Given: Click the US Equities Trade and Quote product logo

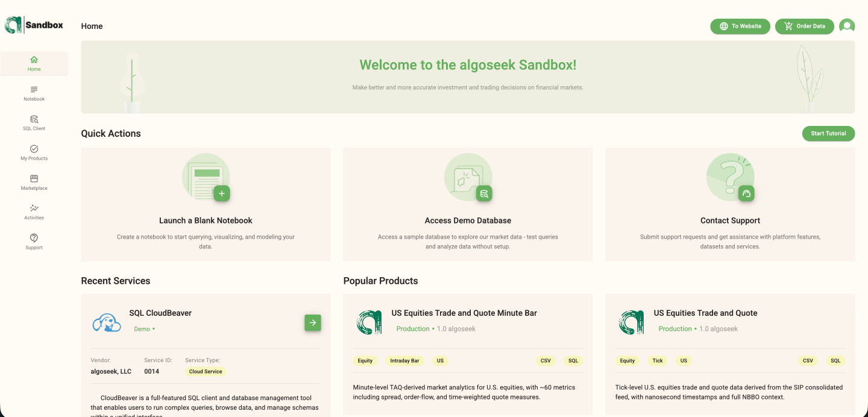Looking at the screenshot, I should point(631,322).
